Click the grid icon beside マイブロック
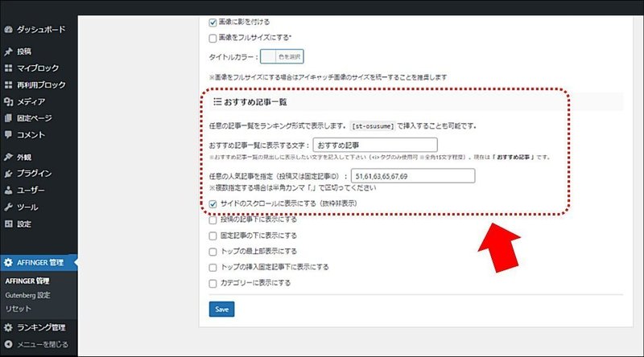The height and width of the screenshot is (357, 644). (x=8, y=68)
